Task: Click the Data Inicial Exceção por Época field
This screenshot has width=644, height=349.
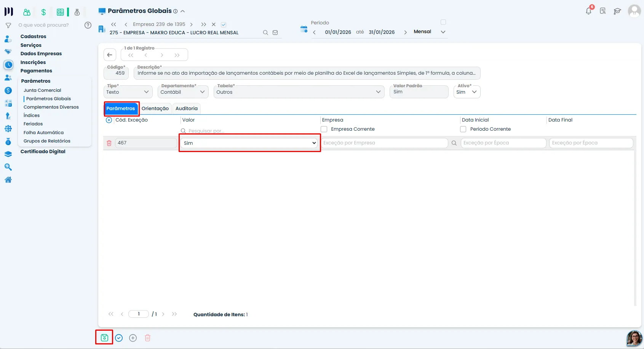Action: (503, 143)
